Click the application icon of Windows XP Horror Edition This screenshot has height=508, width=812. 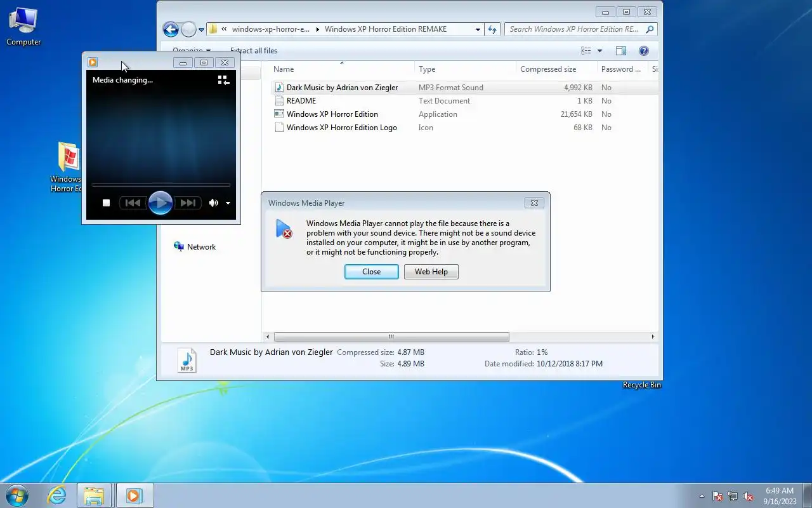[x=279, y=114]
